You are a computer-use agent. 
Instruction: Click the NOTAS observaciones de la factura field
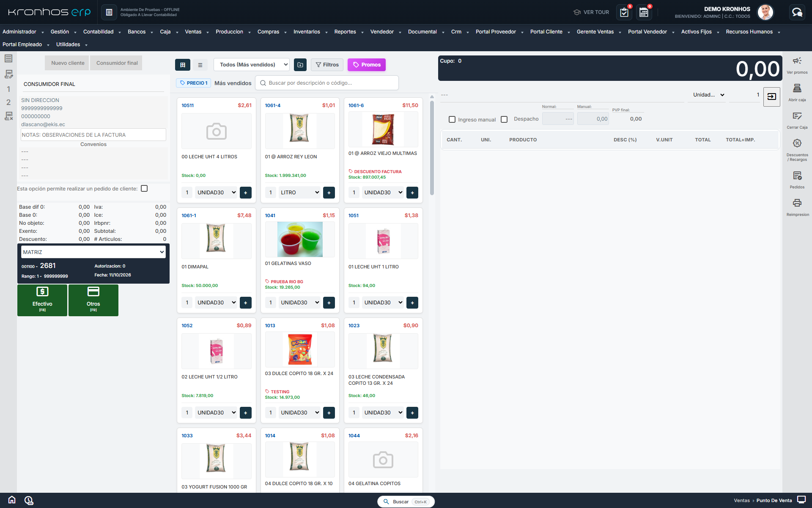pos(93,135)
